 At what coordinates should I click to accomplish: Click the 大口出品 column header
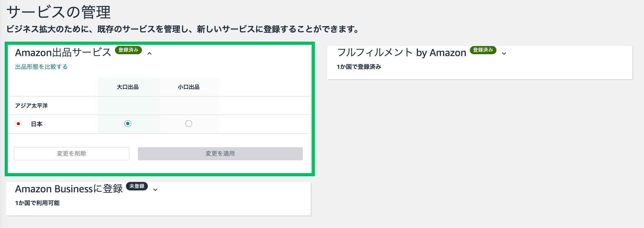coord(128,87)
